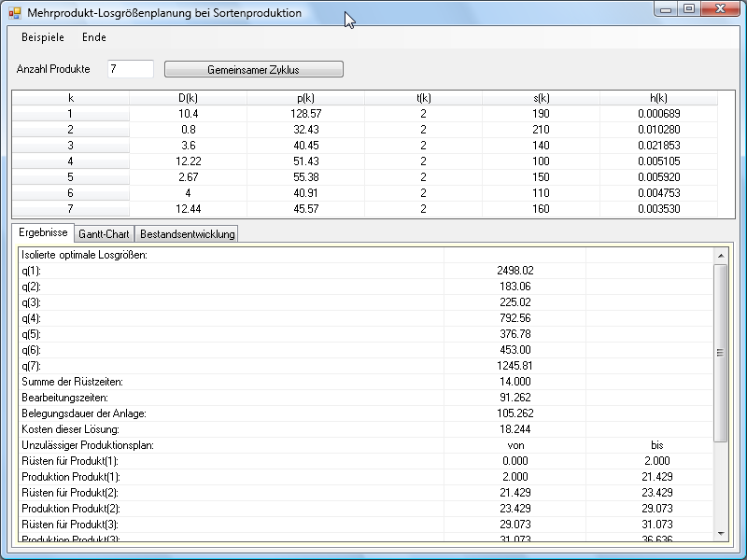747x560 pixels.
Task: Click scroll down arrow in results list
Action: (x=720, y=533)
